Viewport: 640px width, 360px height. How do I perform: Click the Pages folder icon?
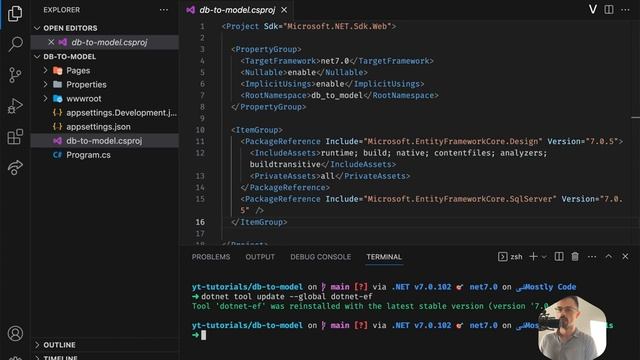click(x=58, y=71)
